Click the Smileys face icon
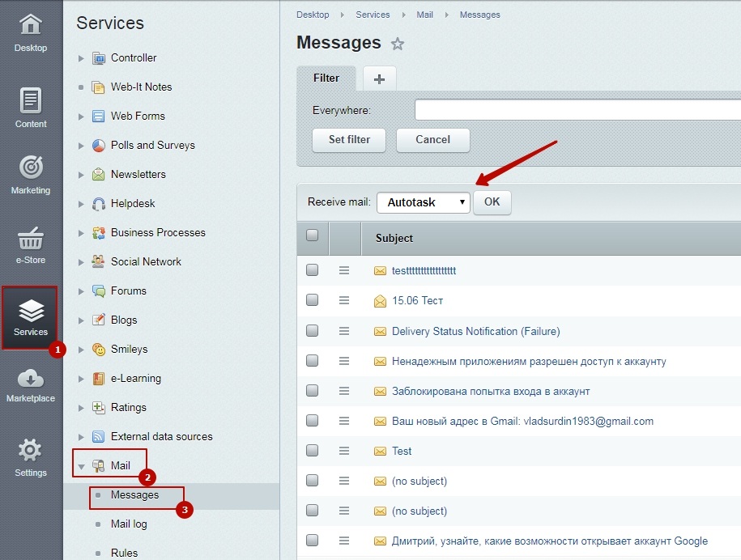This screenshot has width=741, height=560. coord(98,350)
